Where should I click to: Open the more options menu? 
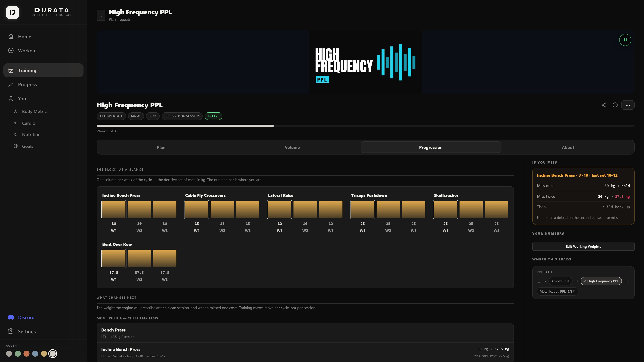point(628,105)
